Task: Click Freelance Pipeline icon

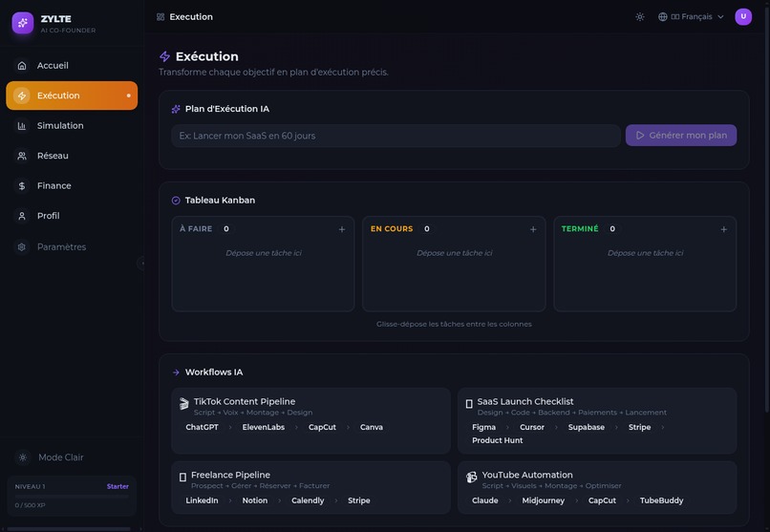Action: click(182, 477)
